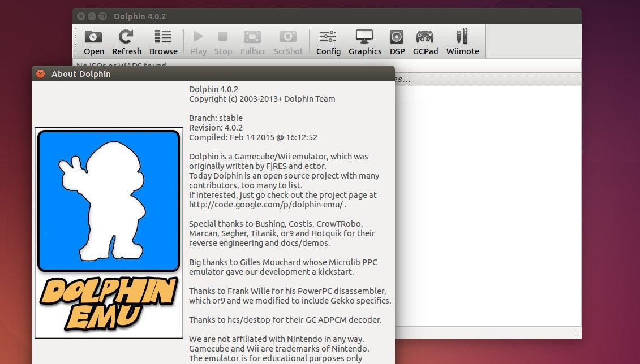Open GCPad controller settings
The height and width of the screenshot is (364, 640).
(426, 42)
